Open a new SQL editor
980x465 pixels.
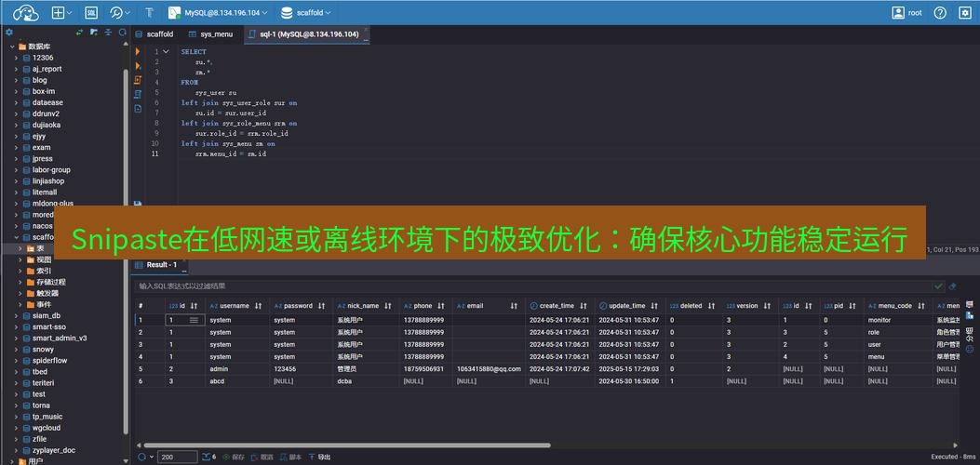pos(90,12)
